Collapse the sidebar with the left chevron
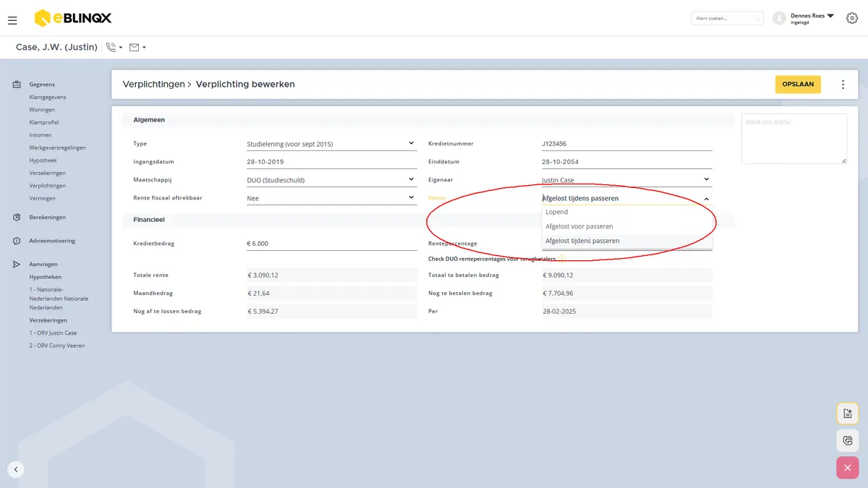 (16, 469)
